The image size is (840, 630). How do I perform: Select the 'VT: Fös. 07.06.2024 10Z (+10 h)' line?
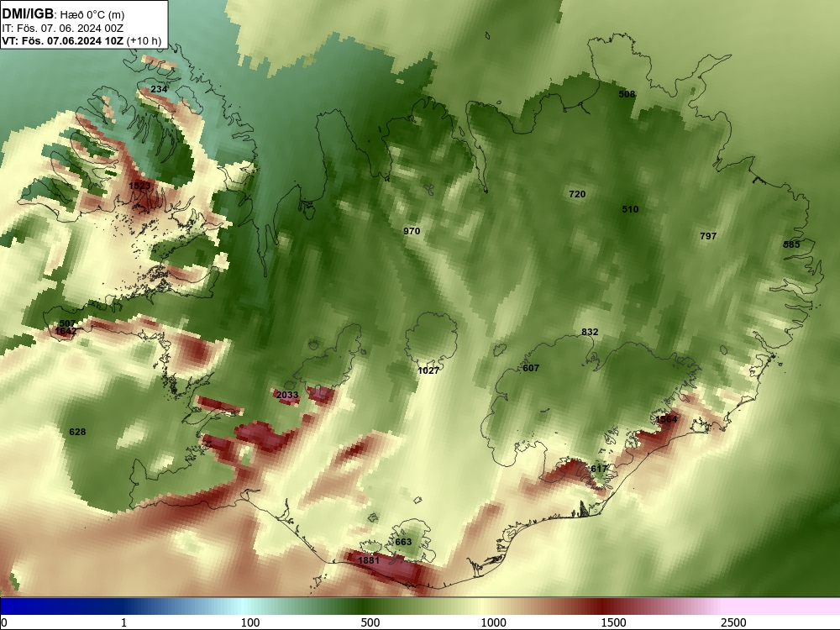coord(81,40)
